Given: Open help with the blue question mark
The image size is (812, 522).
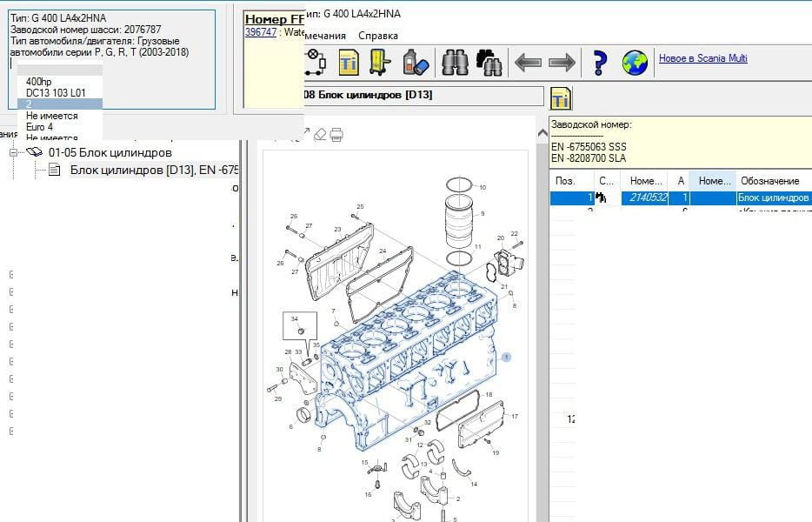Looking at the screenshot, I should click(x=599, y=62).
